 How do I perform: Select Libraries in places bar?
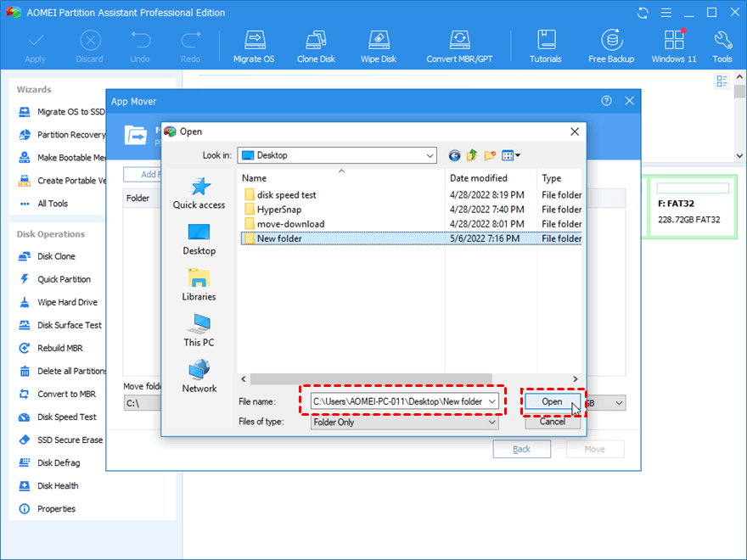[x=199, y=285]
